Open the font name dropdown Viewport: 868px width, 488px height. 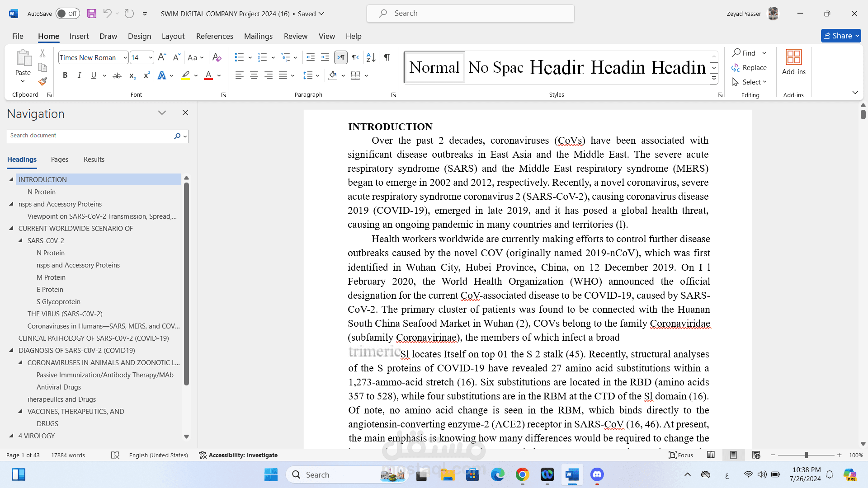(x=125, y=58)
